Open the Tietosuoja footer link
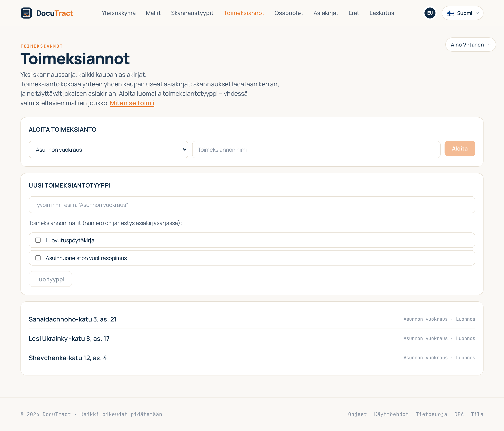Viewport: 504px width, 431px height. tap(431, 414)
